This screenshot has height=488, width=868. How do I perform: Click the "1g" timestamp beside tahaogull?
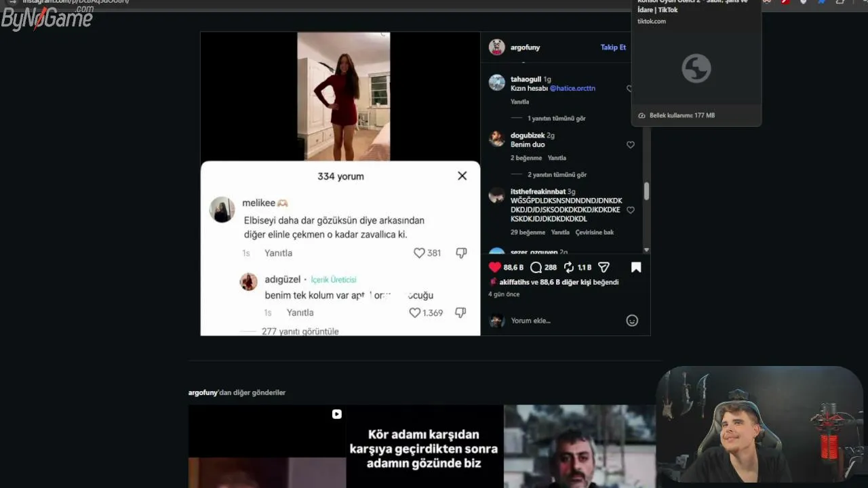547,79
